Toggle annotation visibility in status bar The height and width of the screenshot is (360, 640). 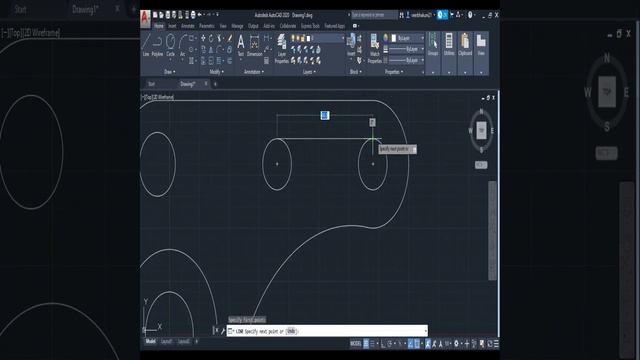click(428, 344)
